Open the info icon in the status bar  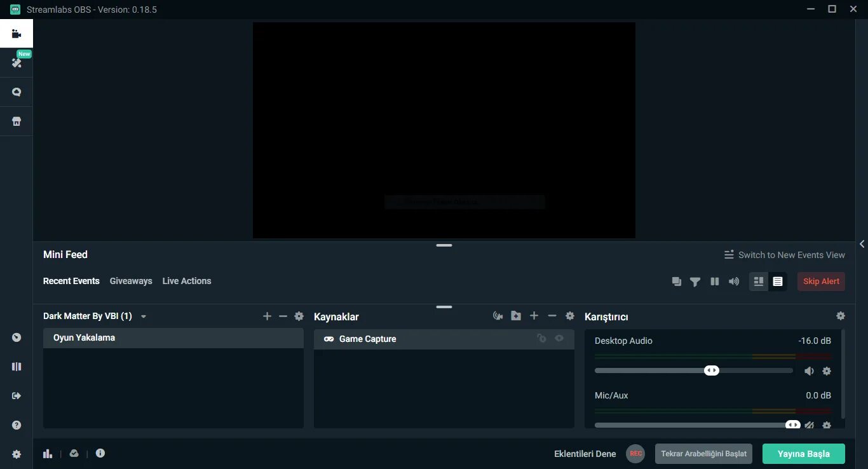point(100,453)
